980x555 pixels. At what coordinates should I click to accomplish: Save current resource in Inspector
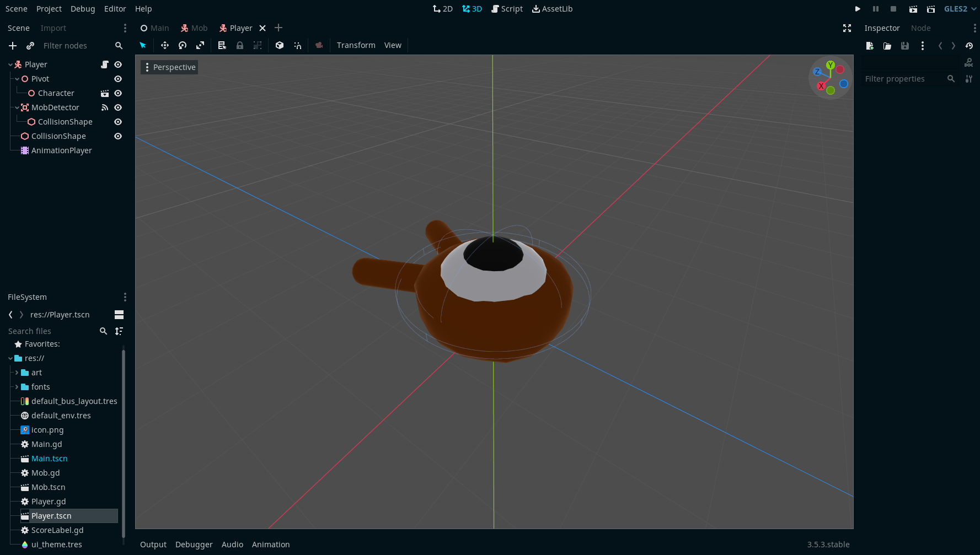click(905, 46)
